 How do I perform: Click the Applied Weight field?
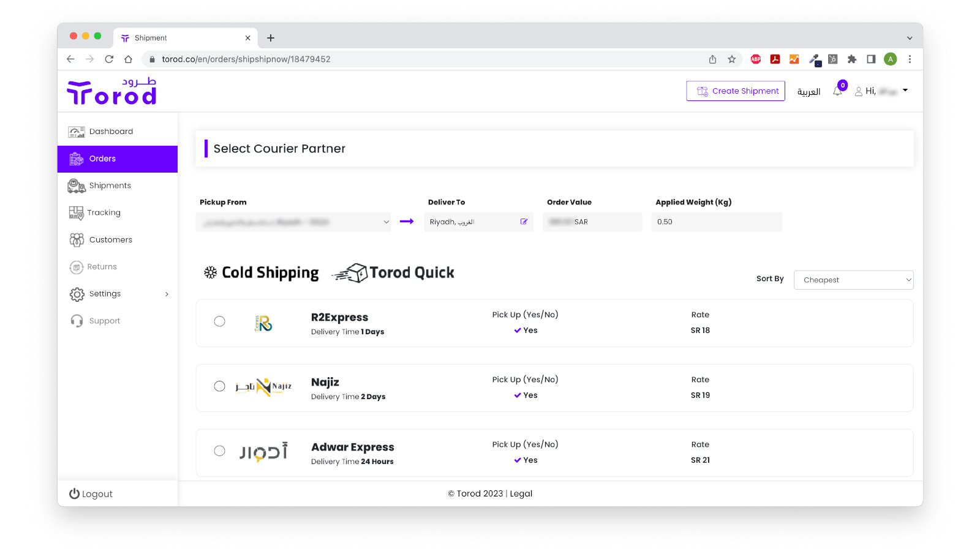717,222
